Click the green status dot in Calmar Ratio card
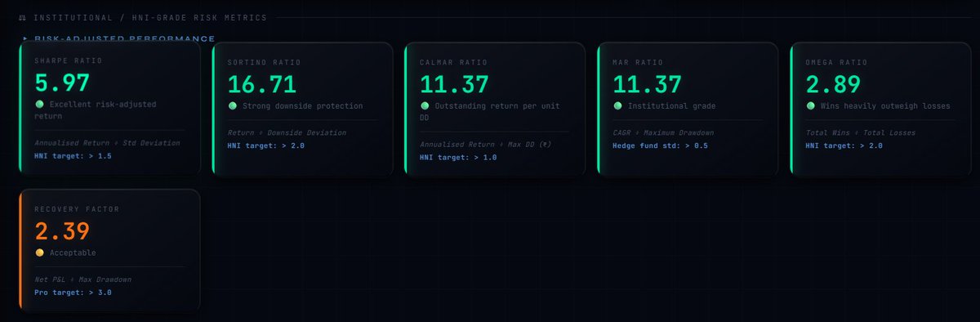Viewport: 980px width, 322px height. pos(425,106)
